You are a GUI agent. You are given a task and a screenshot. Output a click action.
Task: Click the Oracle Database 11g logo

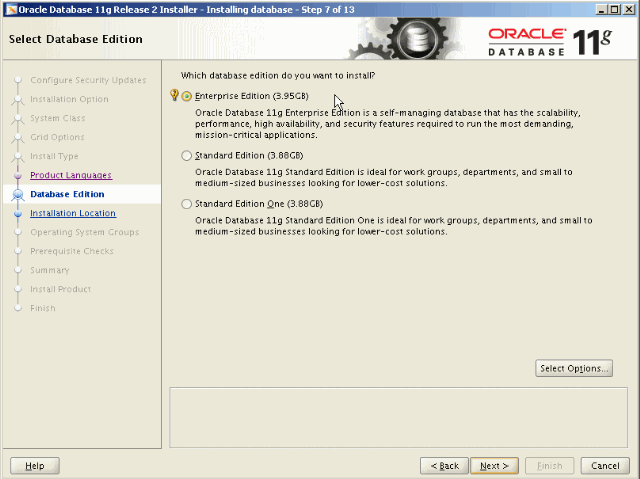pos(550,42)
